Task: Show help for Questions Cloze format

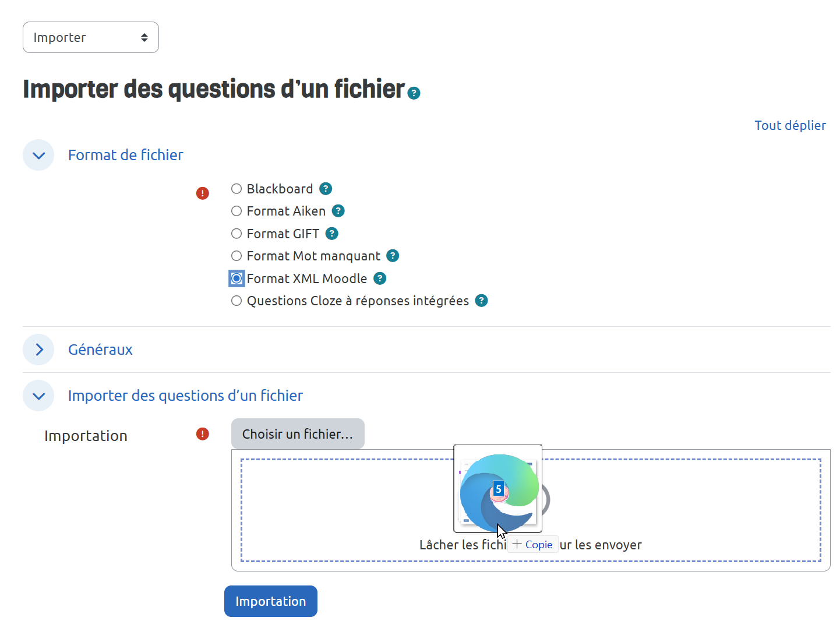Action: [x=482, y=301]
